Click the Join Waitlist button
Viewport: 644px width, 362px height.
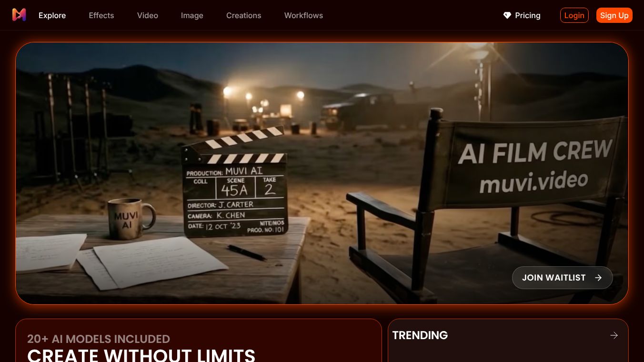click(x=562, y=278)
